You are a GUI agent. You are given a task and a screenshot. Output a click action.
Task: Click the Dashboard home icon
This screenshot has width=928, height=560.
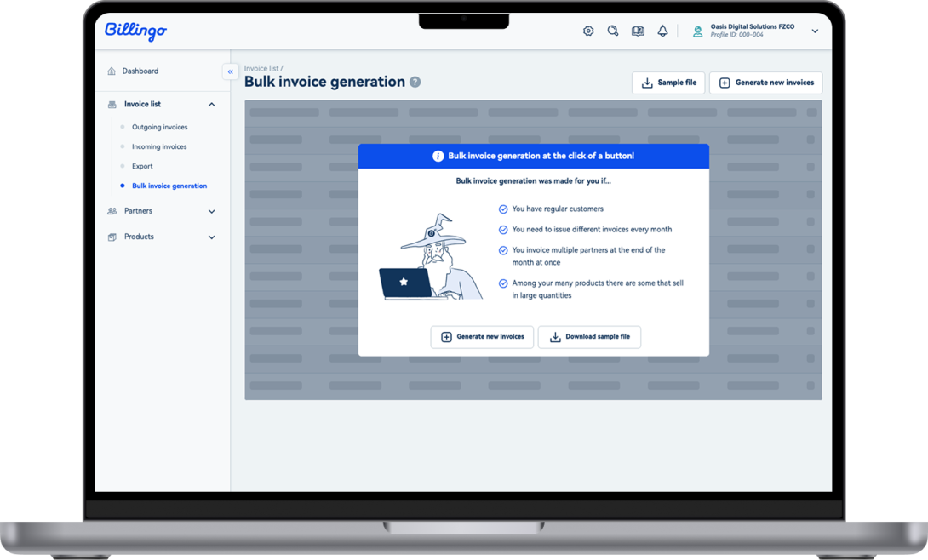click(x=112, y=71)
